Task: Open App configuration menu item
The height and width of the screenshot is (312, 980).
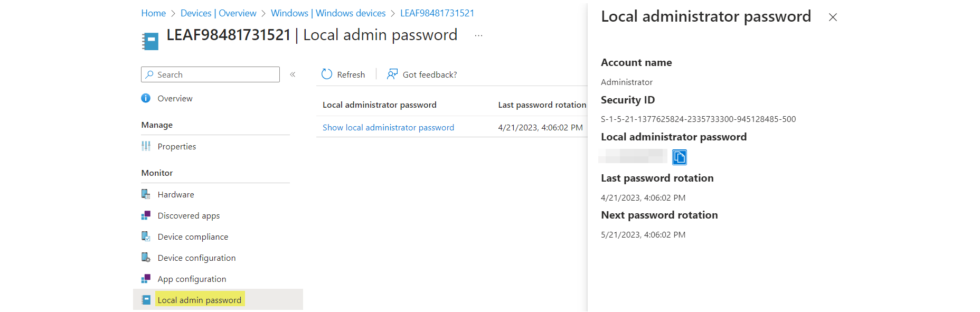Action: [x=192, y=279]
